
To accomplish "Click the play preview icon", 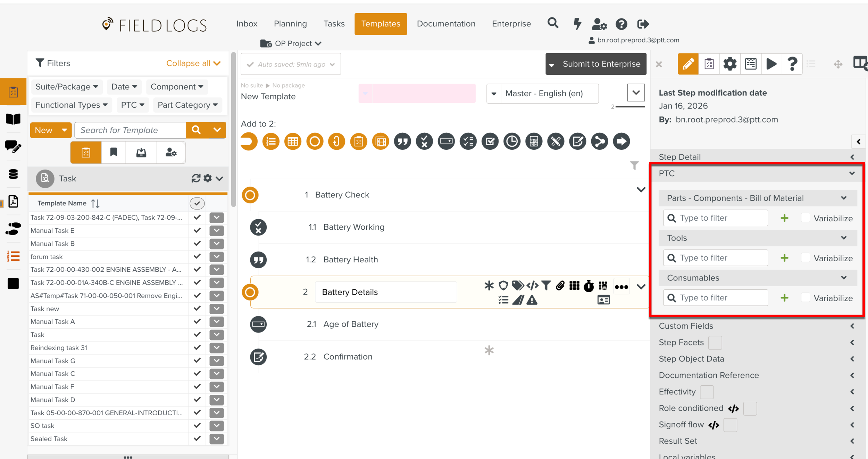I will 771,64.
